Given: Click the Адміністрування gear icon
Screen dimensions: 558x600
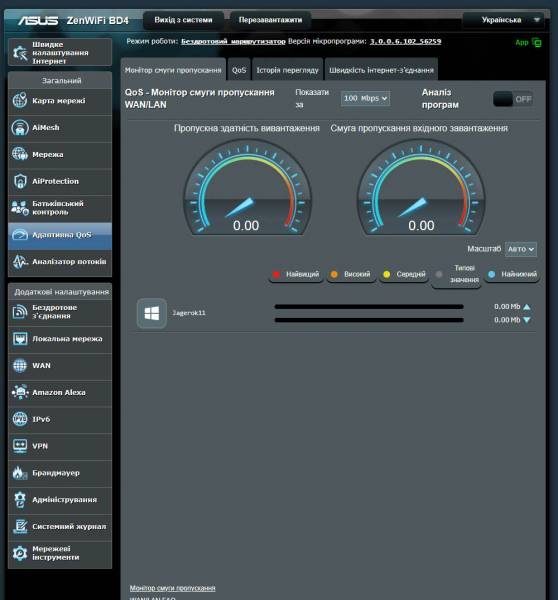Looking at the screenshot, I should (x=20, y=500).
